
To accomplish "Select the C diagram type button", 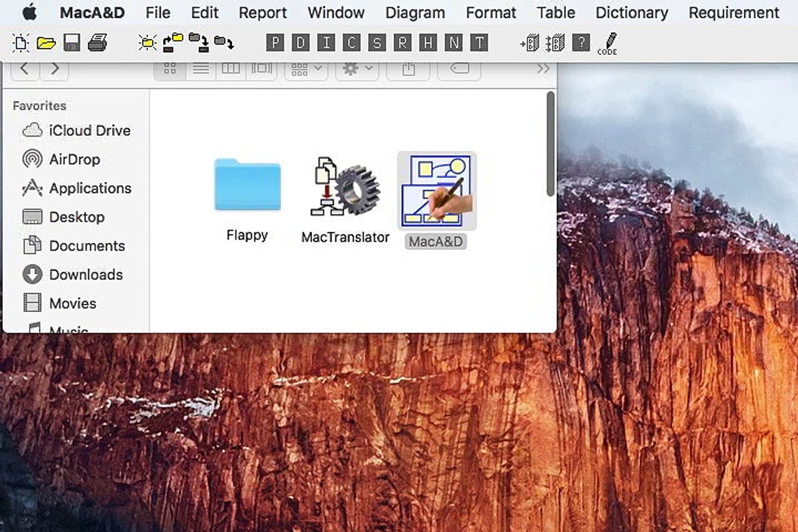I will point(351,43).
